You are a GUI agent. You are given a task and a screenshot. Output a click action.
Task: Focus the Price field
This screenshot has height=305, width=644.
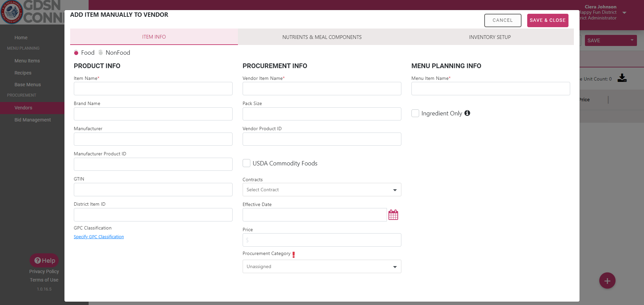(x=322, y=240)
